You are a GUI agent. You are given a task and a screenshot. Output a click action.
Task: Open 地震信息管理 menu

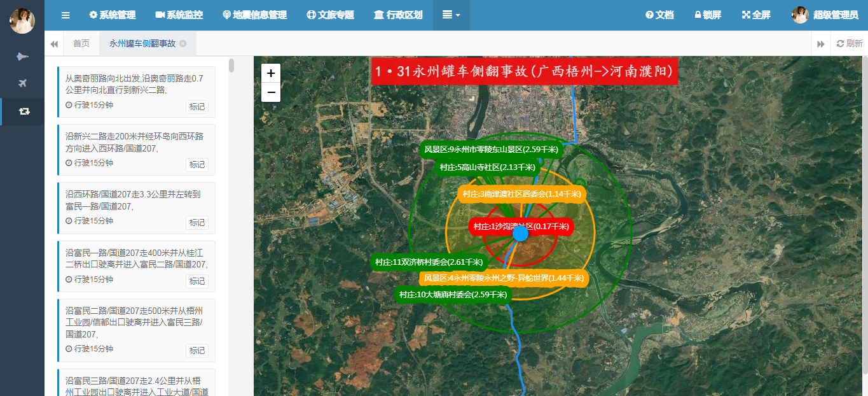point(254,15)
